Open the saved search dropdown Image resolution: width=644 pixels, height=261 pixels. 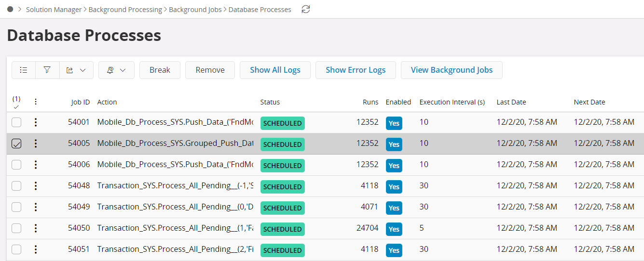[x=116, y=70]
